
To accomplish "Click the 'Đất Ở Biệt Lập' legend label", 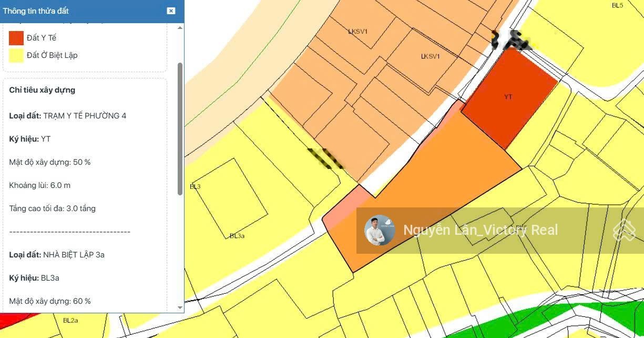I will pos(52,55).
